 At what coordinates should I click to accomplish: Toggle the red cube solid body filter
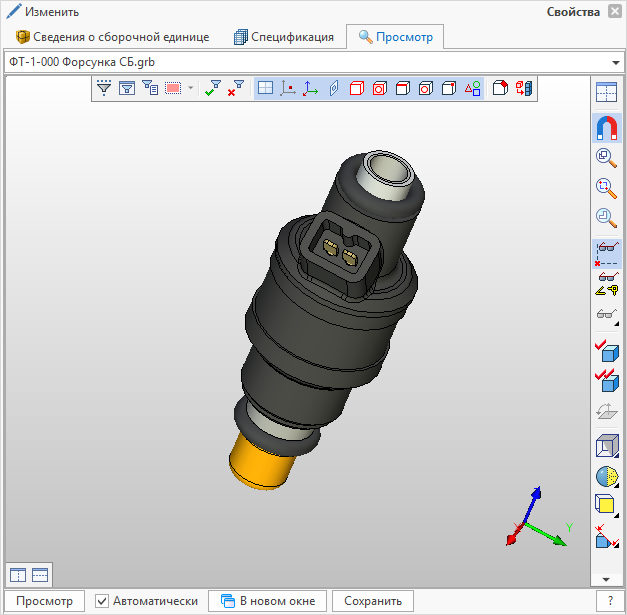pyautogui.click(x=357, y=88)
